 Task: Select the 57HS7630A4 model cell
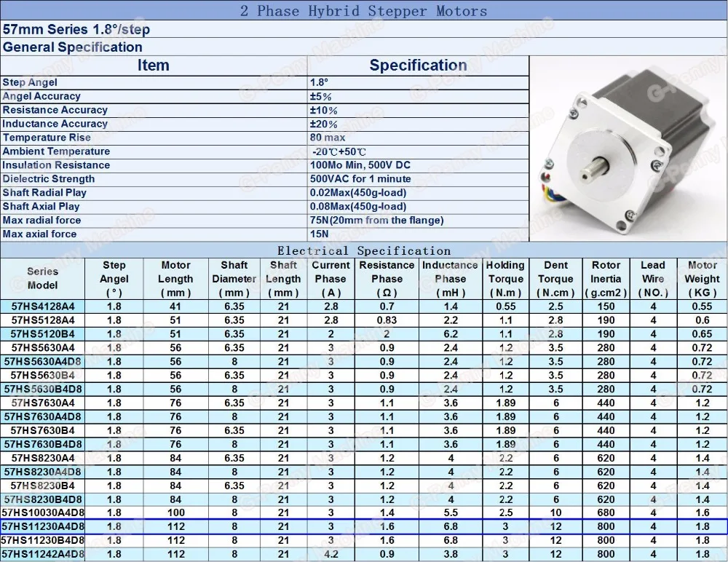point(43,403)
